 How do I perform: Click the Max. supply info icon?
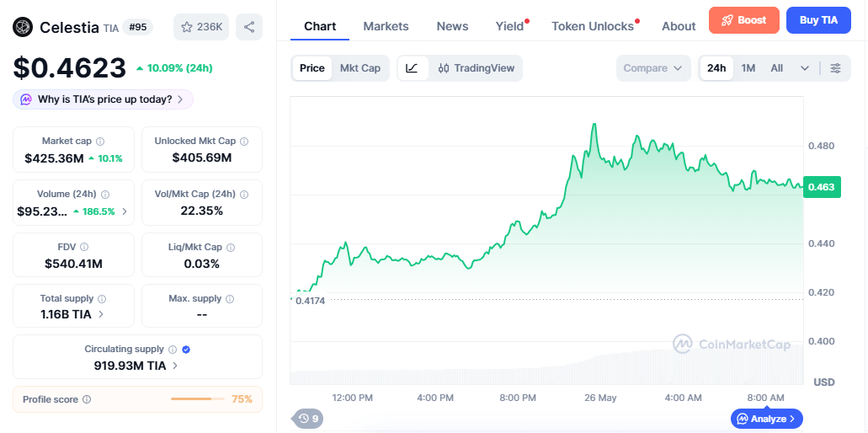coord(230,299)
